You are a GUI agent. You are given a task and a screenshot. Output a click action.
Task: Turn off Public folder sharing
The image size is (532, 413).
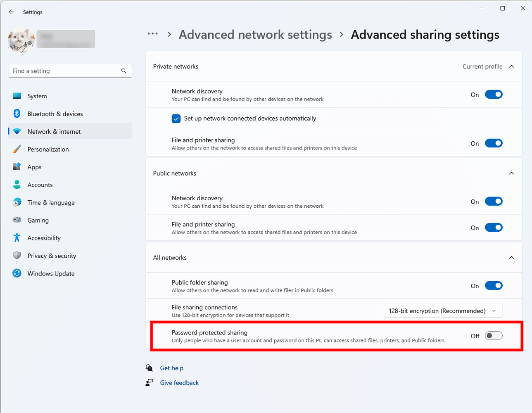pos(494,285)
